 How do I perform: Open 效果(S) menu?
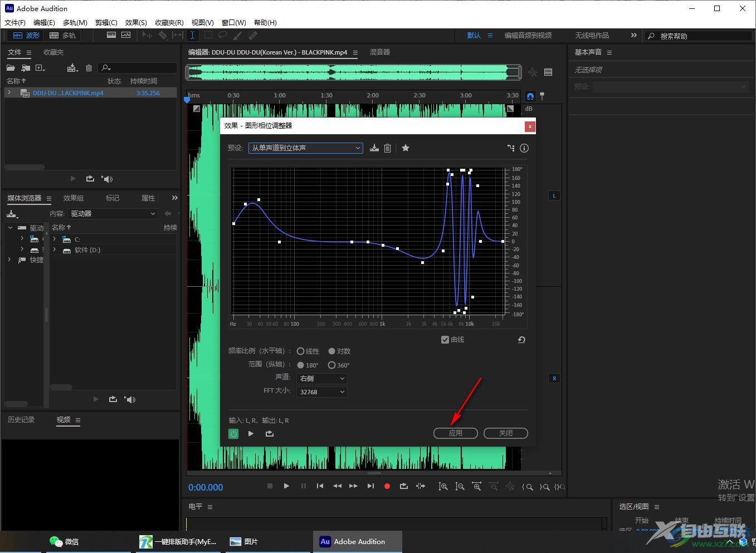(x=136, y=23)
